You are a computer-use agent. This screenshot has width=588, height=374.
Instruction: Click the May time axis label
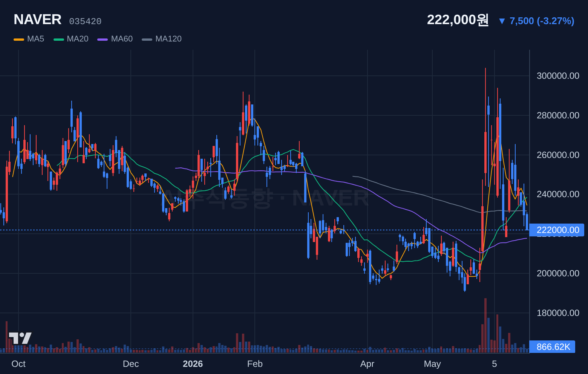tap(432, 364)
